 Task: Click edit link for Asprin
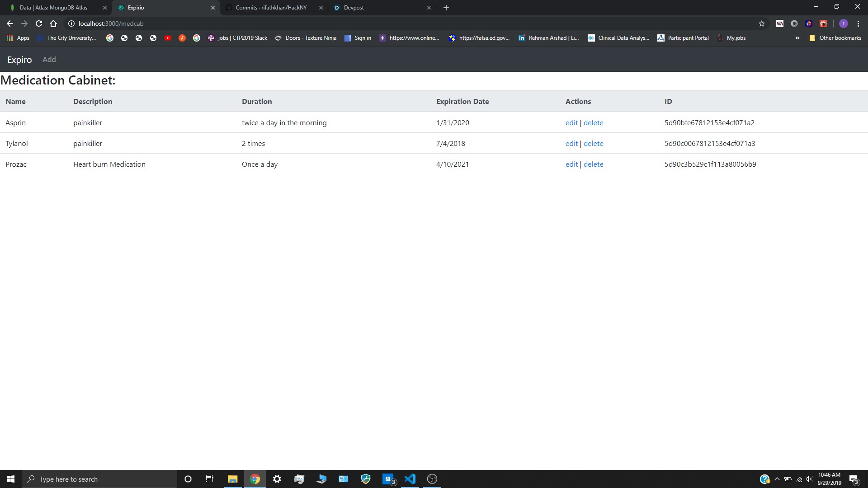pos(571,123)
